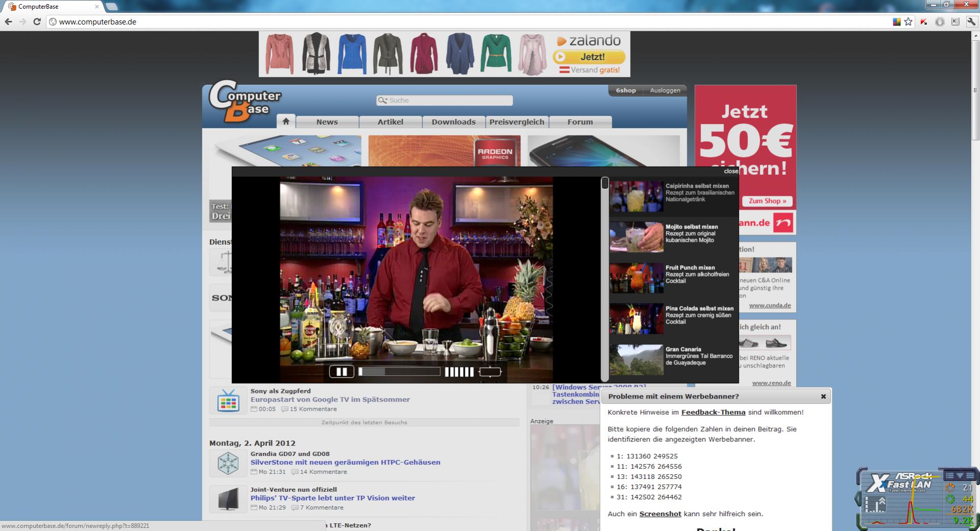Click the AdBlock hand stop-sign icon
Image resolution: width=980 pixels, height=531 pixels.
click(x=940, y=21)
